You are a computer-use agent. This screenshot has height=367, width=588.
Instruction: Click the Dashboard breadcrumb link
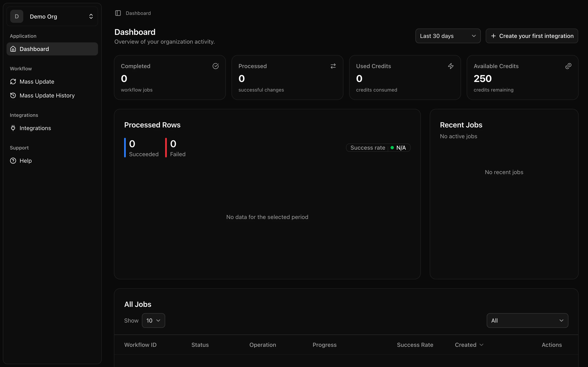[138, 13]
